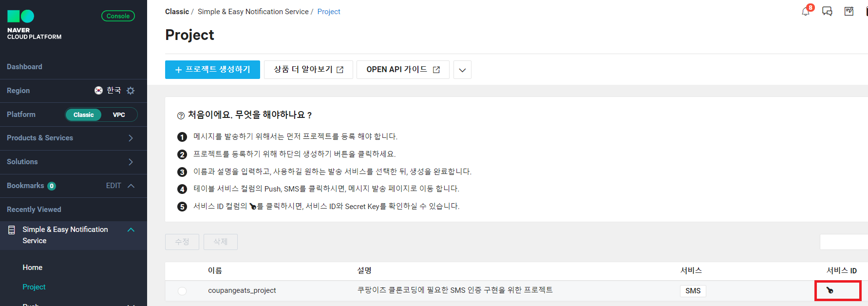This screenshot has width=868, height=306.
Task: Click the key icon in coupangeats_project row
Action: pyautogui.click(x=830, y=290)
